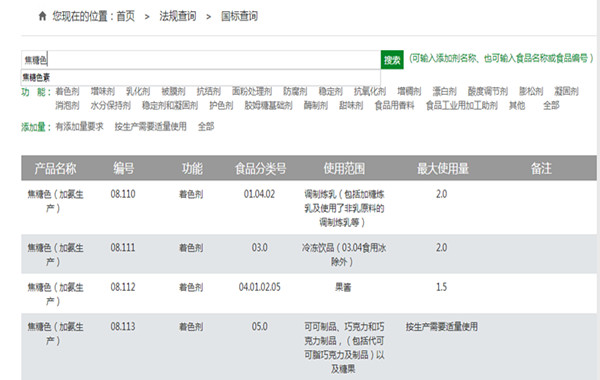Click the green 搜索 button

coord(392,60)
